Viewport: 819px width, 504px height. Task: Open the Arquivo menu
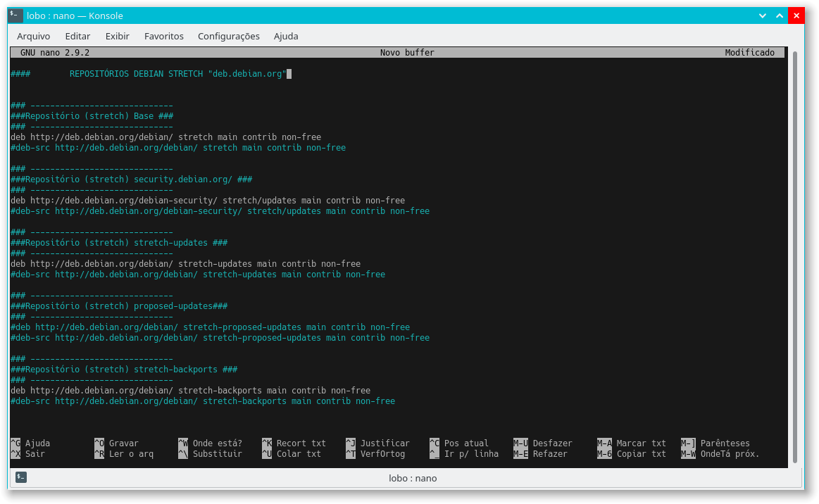pyautogui.click(x=33, y=36)
